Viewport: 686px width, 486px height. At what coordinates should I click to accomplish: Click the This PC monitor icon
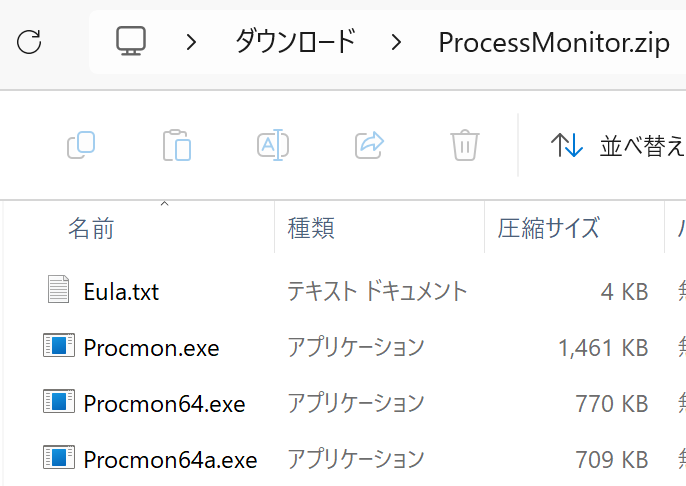point(131,41)
